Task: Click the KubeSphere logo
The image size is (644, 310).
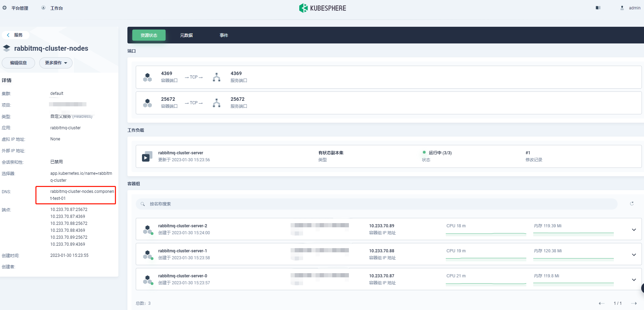Action: [x=323, y=8]
